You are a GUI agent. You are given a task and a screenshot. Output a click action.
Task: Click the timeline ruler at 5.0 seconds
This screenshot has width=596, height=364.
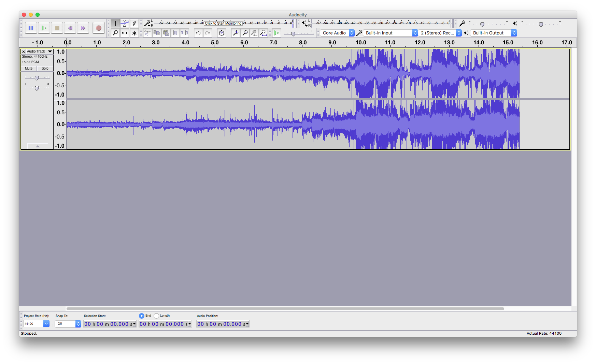(x=215, y=43)
